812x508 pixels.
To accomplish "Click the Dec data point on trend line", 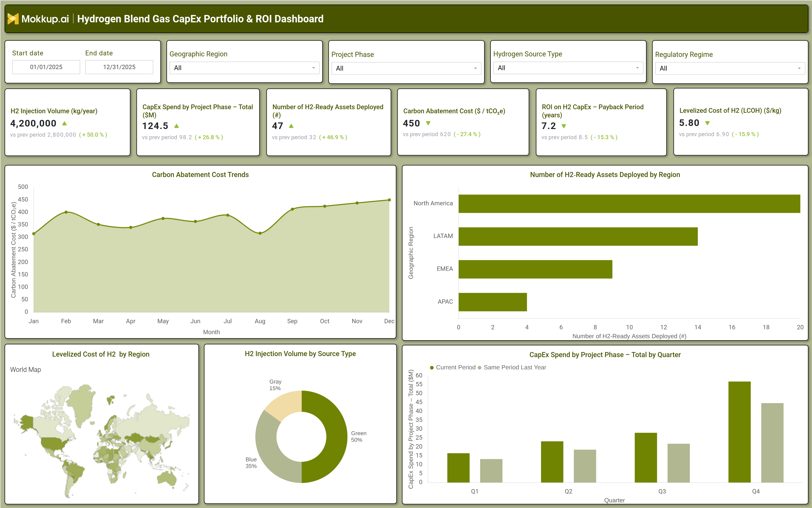I will pos(389,200).
